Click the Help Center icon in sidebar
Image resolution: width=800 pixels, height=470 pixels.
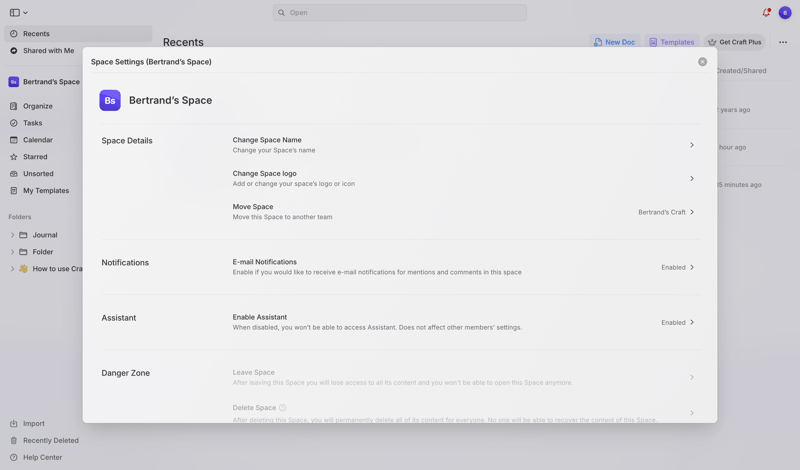(x=14, y=457)
